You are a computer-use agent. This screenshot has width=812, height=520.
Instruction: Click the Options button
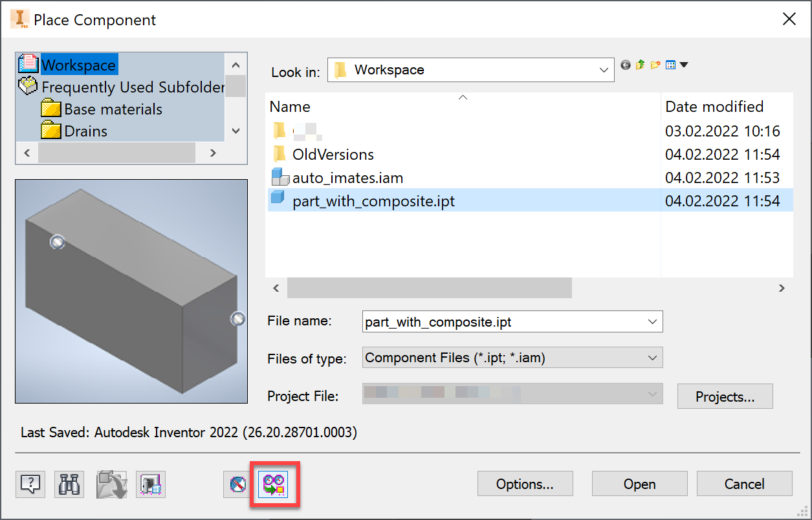coord(525,484)
